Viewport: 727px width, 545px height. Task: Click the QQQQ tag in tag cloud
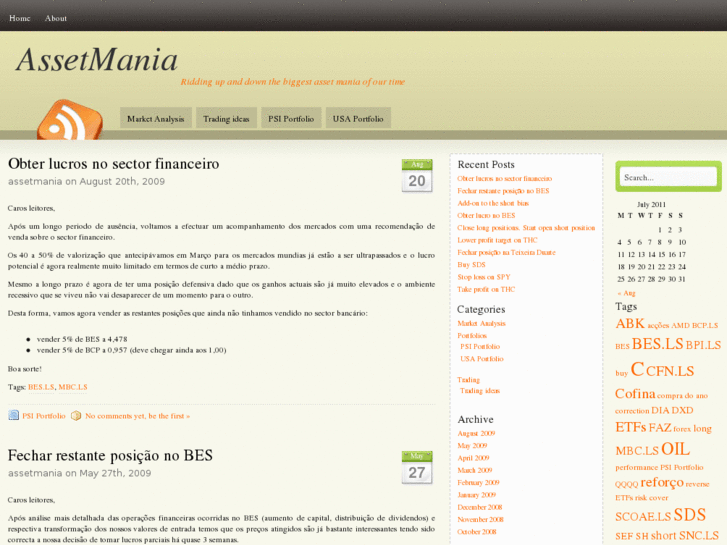pyautogui.click(x=627, y=484)
